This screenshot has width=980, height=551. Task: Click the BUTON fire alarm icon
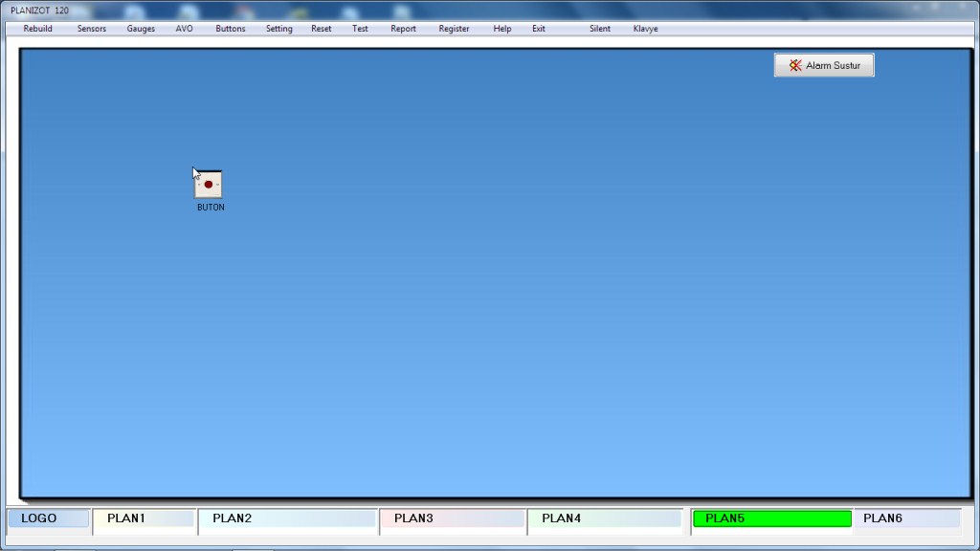pos(208,185)
